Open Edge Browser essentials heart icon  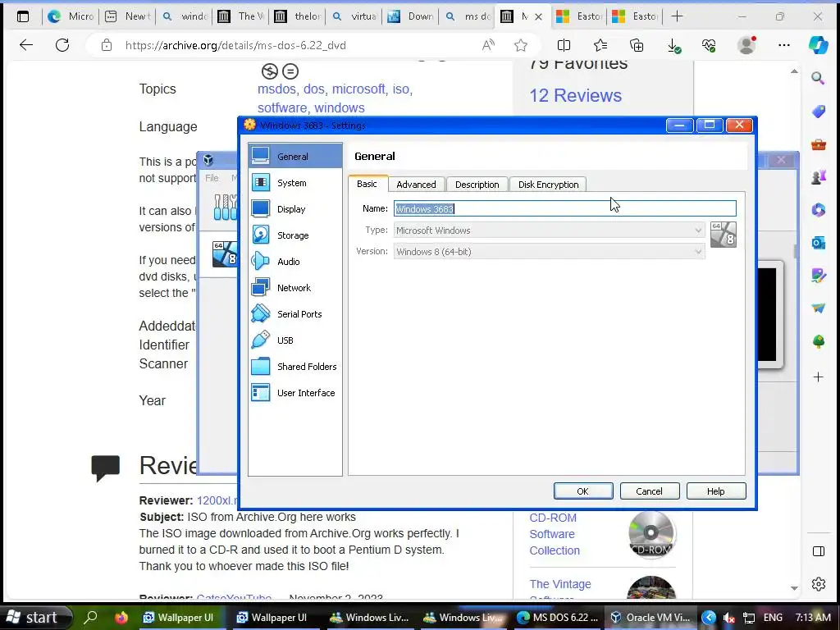[x=709, y=45]
